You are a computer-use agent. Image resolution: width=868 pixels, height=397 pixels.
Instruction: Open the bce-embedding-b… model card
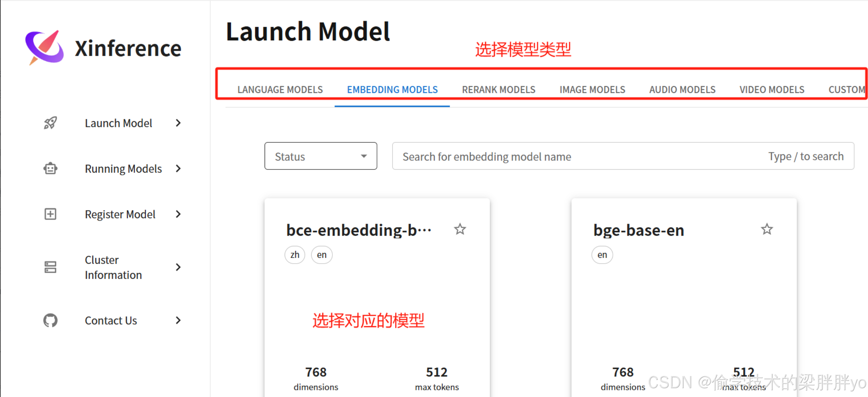(x=377, y=297)
